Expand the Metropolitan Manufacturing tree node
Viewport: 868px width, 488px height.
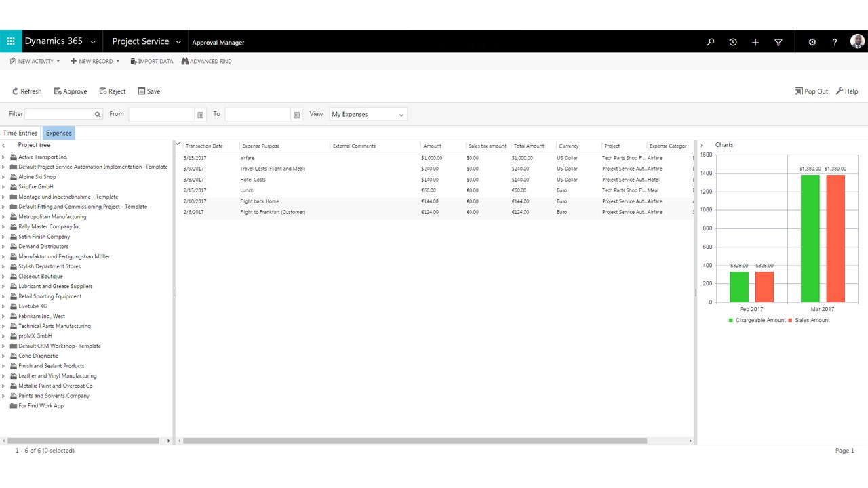[x=3, y=217]
